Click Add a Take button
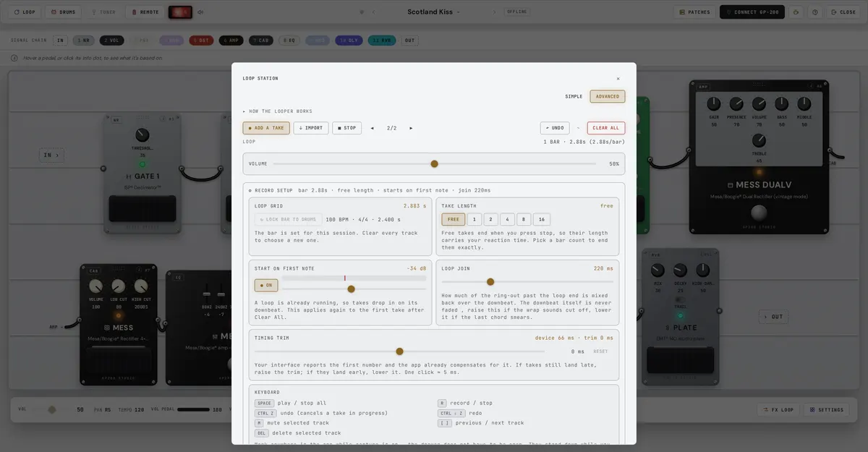The width and height of the screenshot is (868, 452). tap(266, 128)
